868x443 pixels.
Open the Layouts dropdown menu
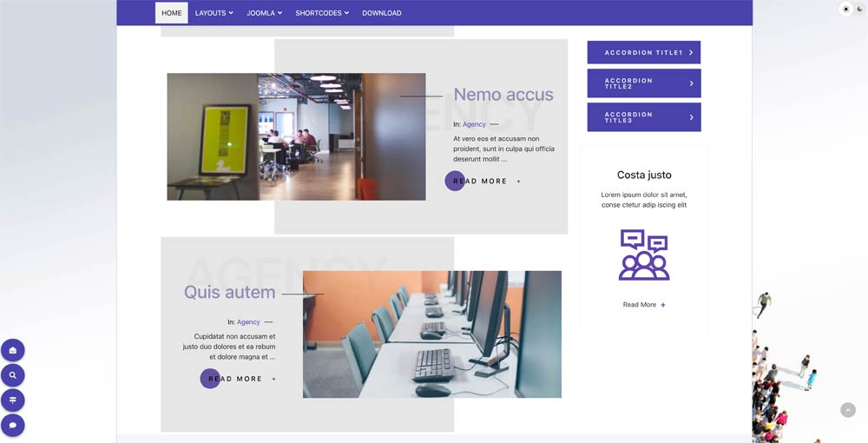tap(214, 13)
